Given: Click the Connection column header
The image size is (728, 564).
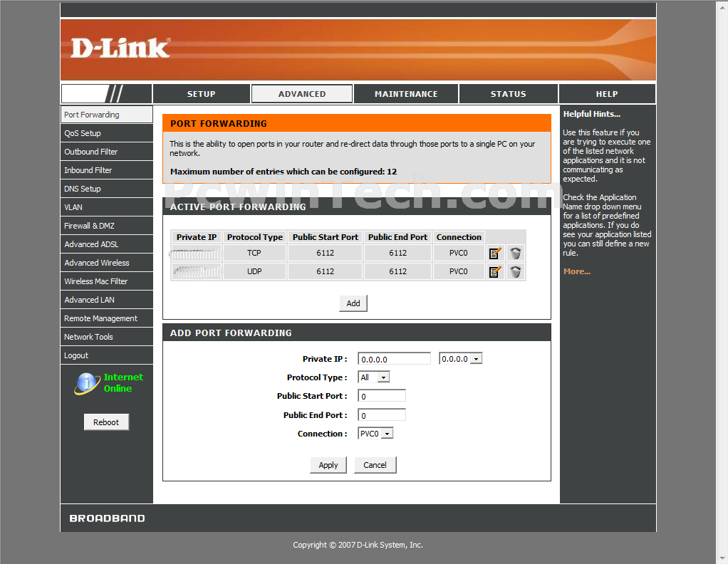Looking at the screenshot, I should tap(459, 237).
